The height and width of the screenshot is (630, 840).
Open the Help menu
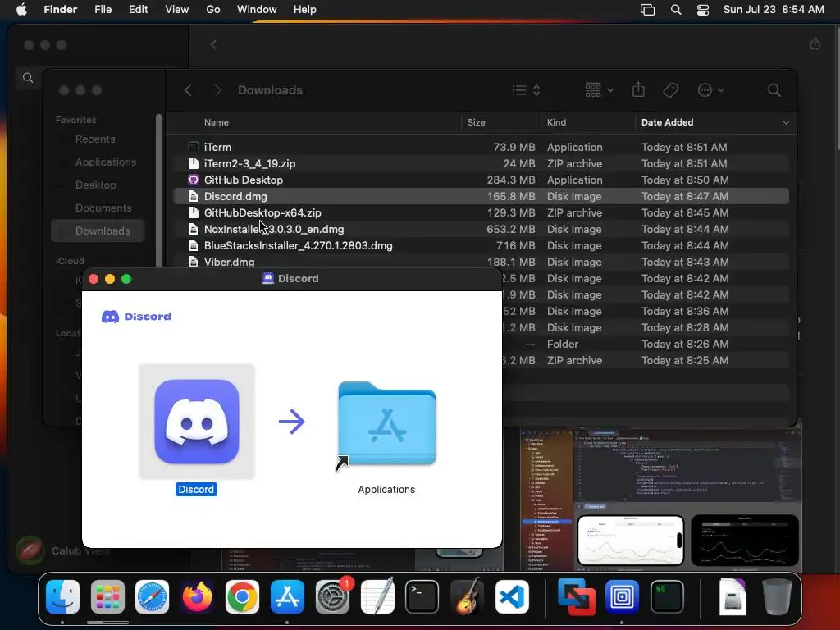click(305, 10)
